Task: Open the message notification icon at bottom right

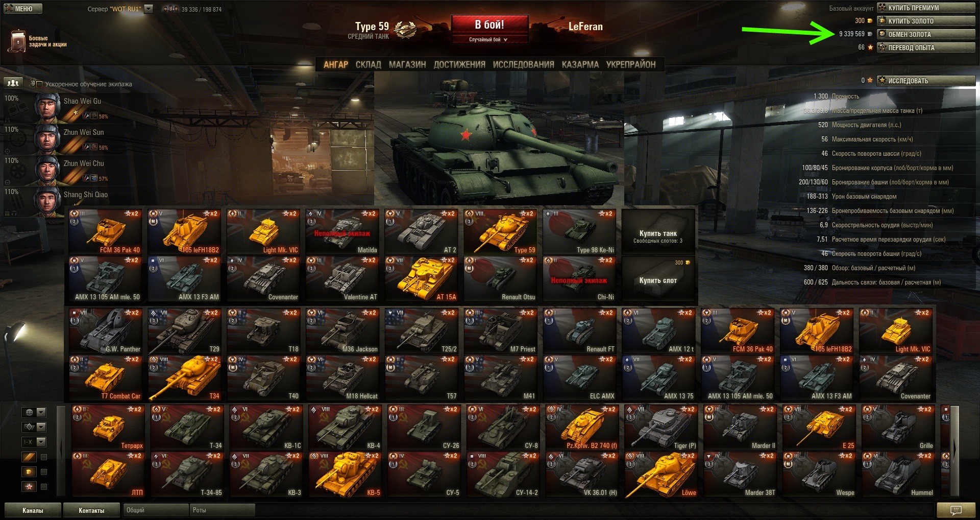Action: pos(955,510)
